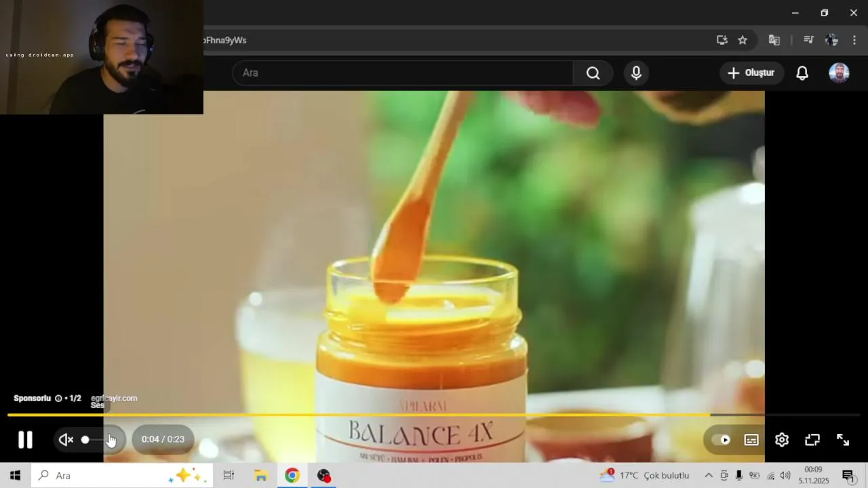
Task: Open Chrome profile avatar
Action: (831, 40)
